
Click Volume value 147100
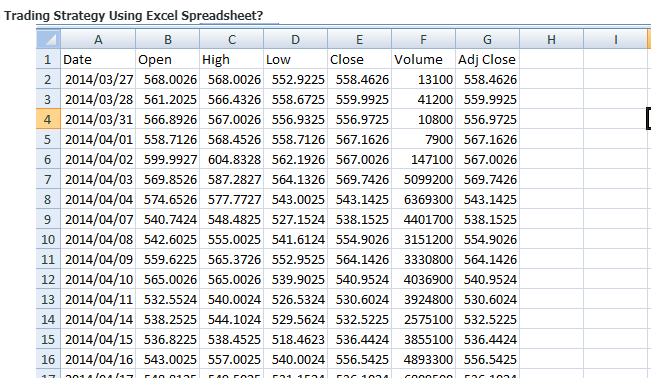click(x=423, y=159)
